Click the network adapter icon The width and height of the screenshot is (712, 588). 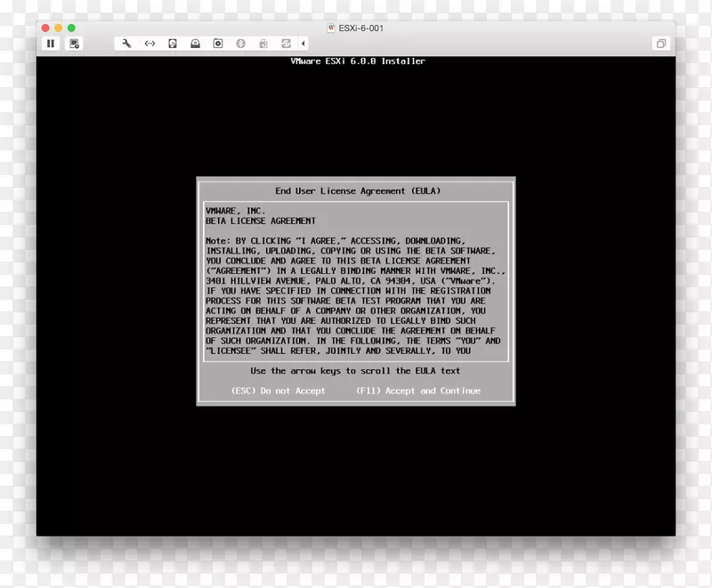[150, 43]
